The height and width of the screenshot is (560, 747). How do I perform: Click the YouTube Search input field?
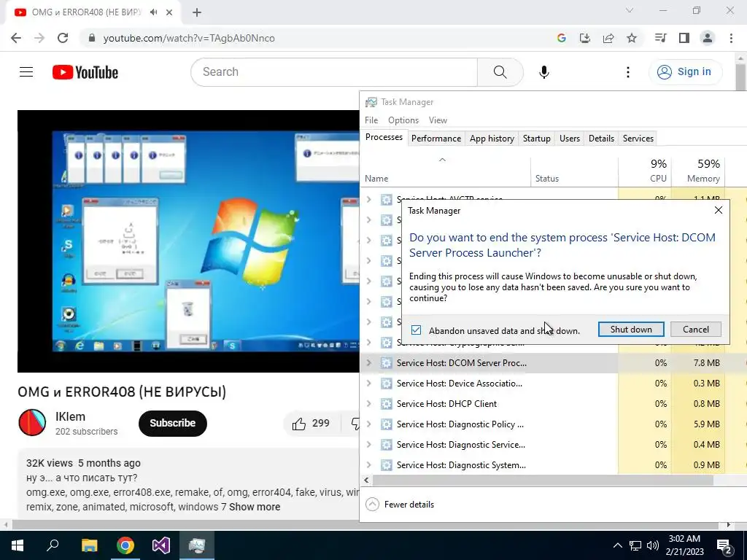click(334, 72)
